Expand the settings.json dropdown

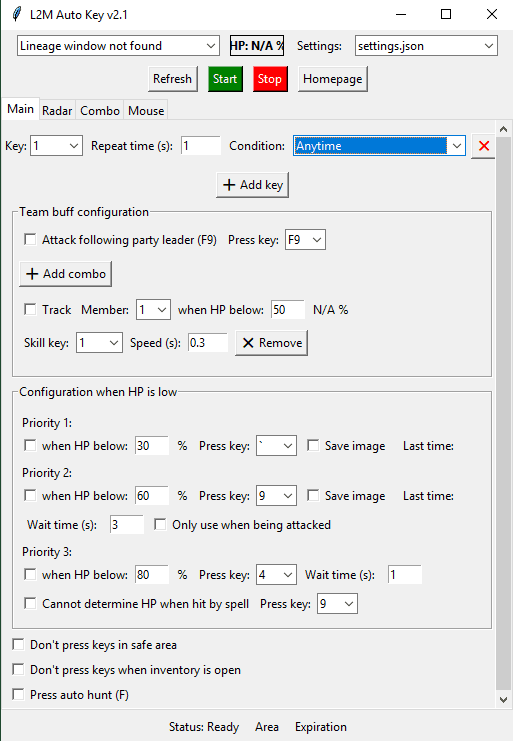tap(426, 46)
